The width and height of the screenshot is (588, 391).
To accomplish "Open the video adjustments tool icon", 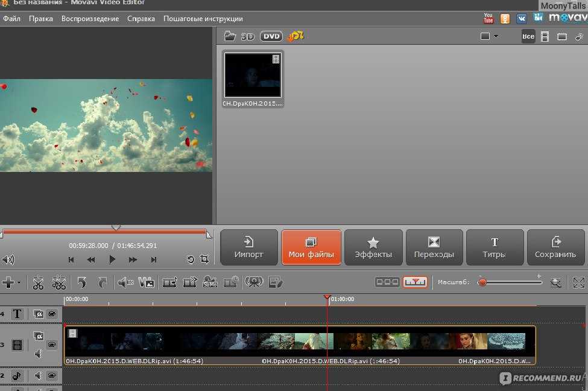I will pos(147,282).
